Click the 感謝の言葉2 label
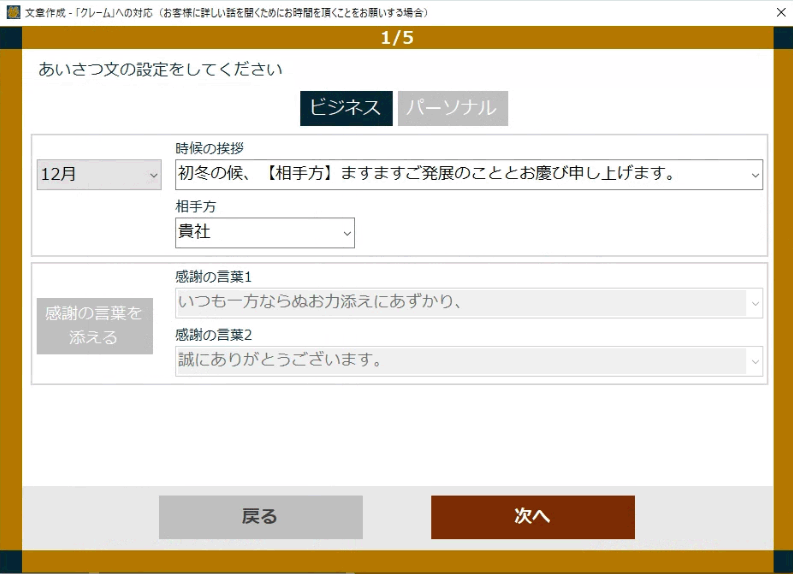The image size is (793, 574). click(x=213, y=335)
